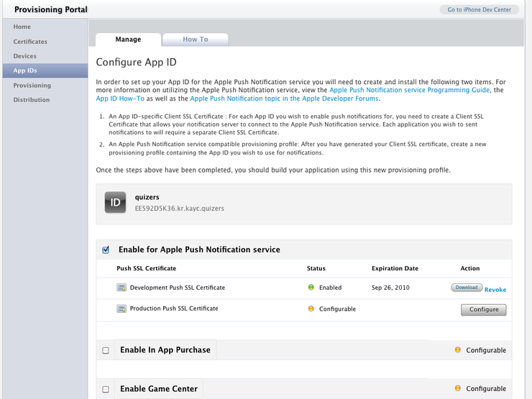The height and width of the screenshot is (399, 532).
Task: Open Devices in the sidebar
Action: coord(24,56)
